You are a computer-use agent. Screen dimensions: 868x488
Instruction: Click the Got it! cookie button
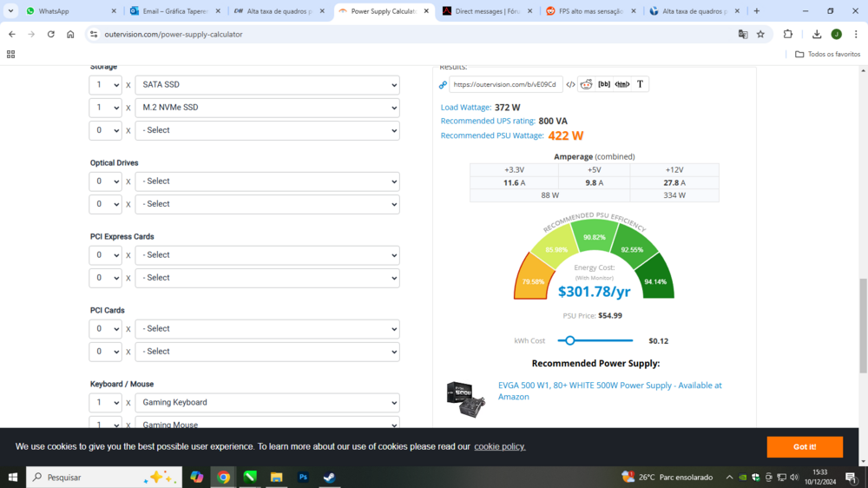[x=804, y=446]
